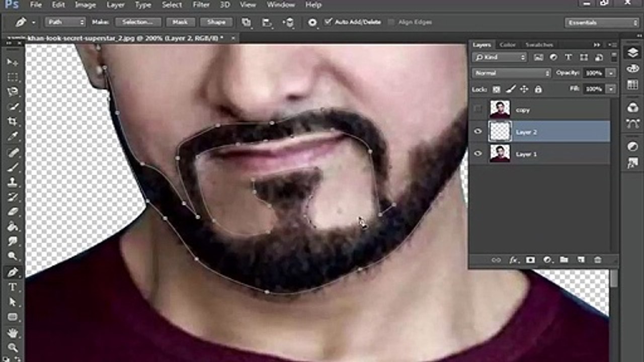Screen dimensions: 644x362
Task: Open the Fill slider arrow
Action: [611, 89]
